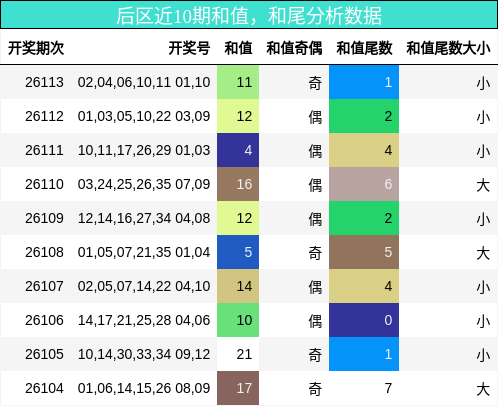Screen dimensions: 498x406
Task: Click draw numbers 01,05,07,21,35 01,04
Action: click(144, 252)
